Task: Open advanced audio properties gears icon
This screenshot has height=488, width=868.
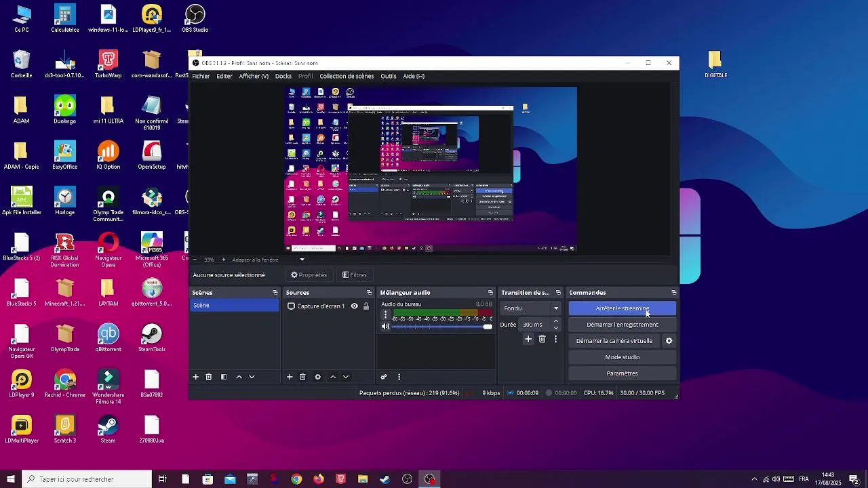Action: 384,377
